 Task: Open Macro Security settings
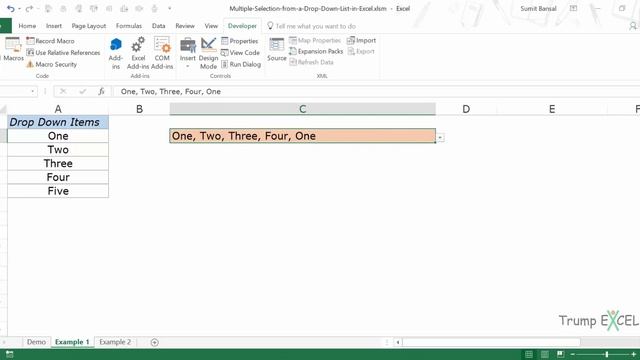52,64
